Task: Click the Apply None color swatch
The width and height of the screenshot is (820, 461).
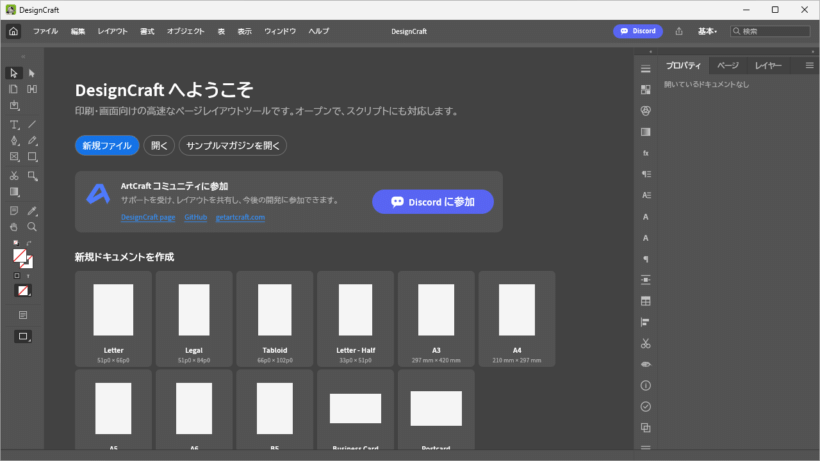Action: point(23,291)
